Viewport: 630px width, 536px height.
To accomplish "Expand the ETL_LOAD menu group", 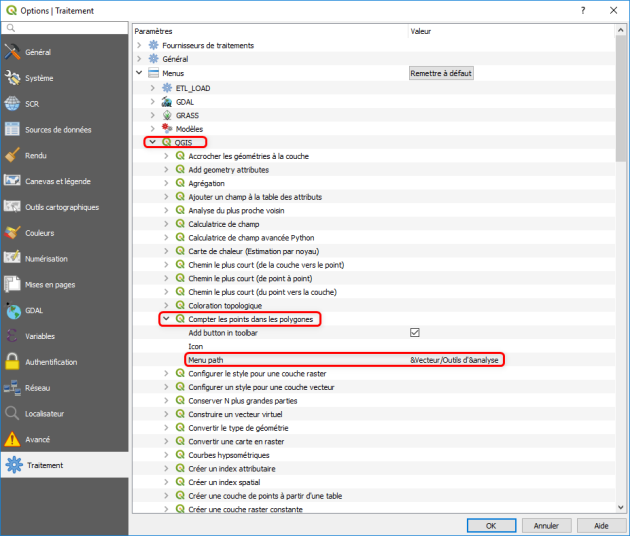I will (152, 88).
